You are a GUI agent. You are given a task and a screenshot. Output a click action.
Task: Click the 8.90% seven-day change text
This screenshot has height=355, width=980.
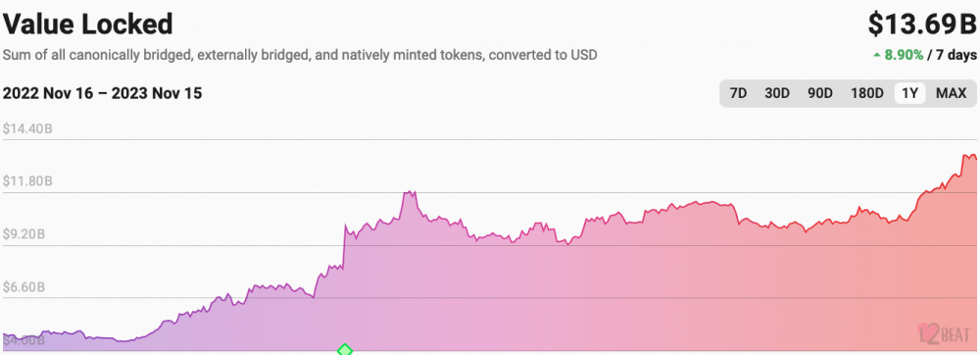point(904,56)
